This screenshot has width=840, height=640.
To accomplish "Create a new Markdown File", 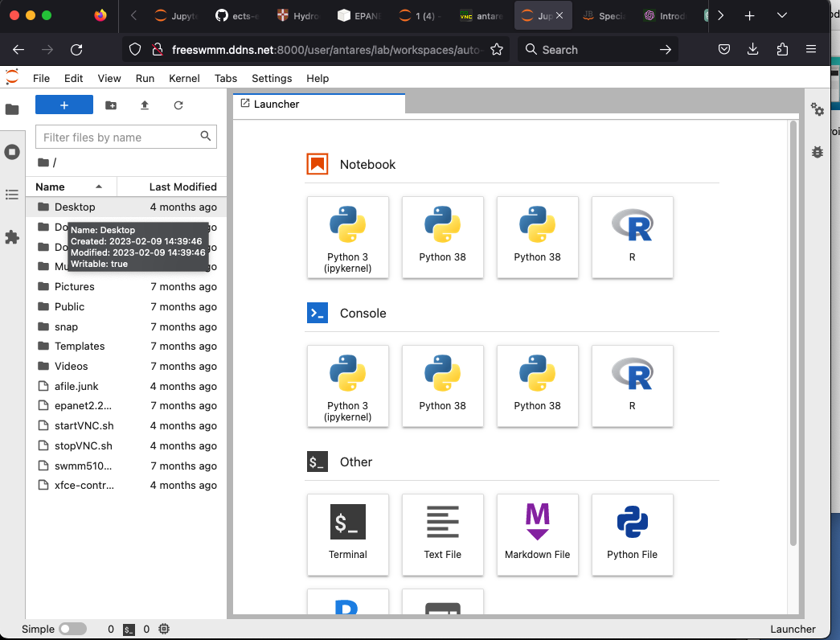I will 537,535.
